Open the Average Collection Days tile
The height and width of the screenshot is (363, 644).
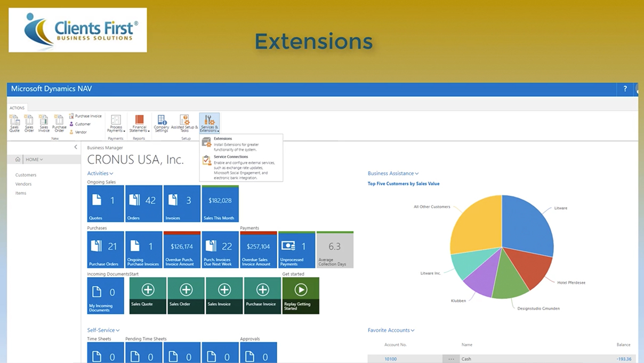[x=335, y=249]
